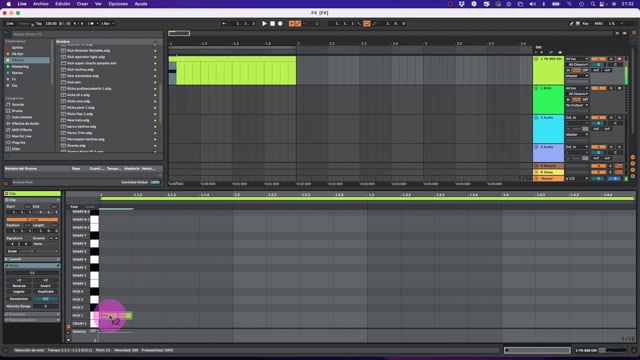Toggle track 3 Audio activator button
Viewport: 640px width, 360px height.
point(598,118)
